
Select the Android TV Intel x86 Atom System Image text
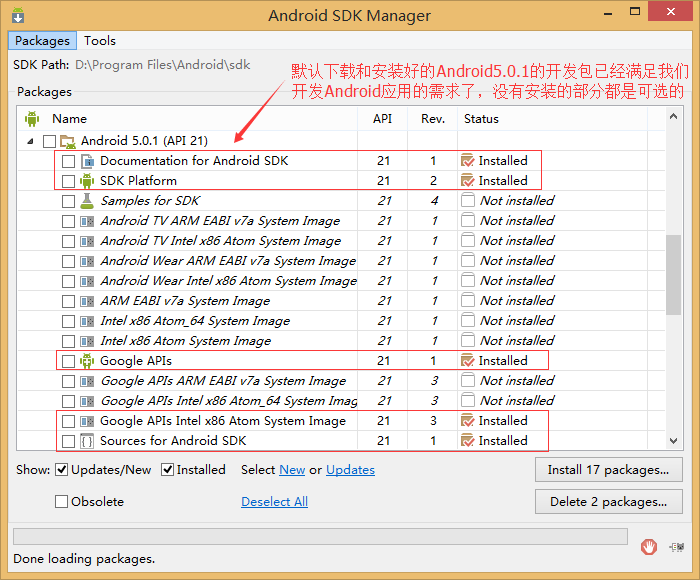tap(221, 241)
